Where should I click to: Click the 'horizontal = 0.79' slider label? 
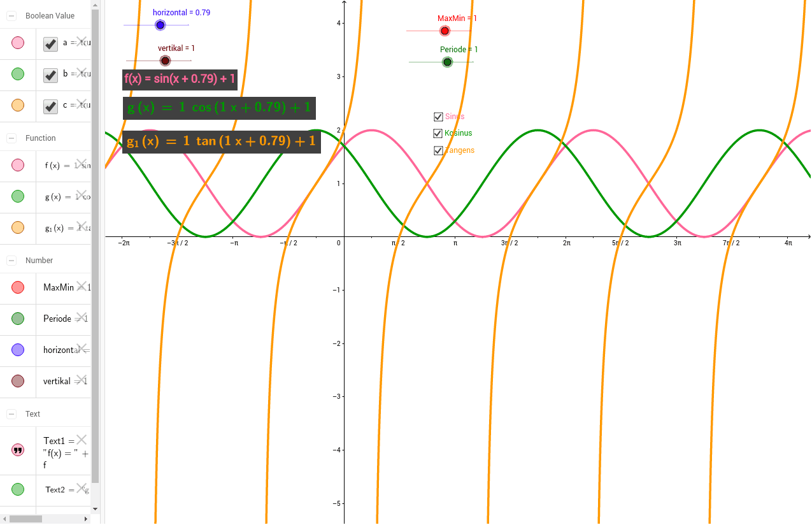182,12
